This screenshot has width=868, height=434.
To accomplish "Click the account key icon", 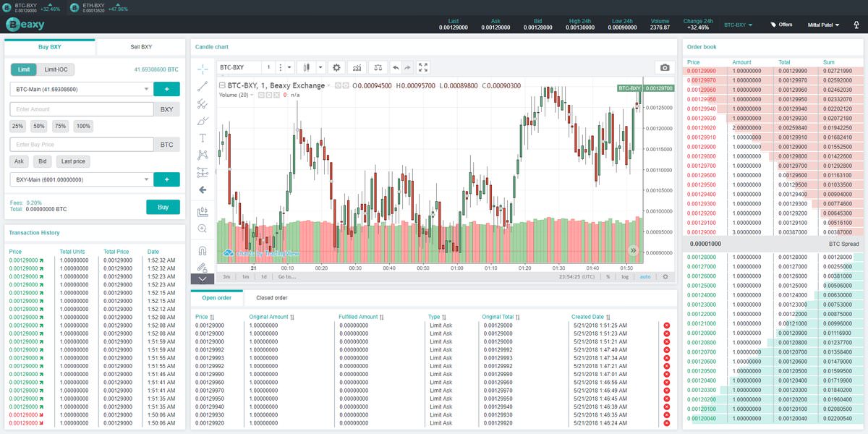I will 856,25.
